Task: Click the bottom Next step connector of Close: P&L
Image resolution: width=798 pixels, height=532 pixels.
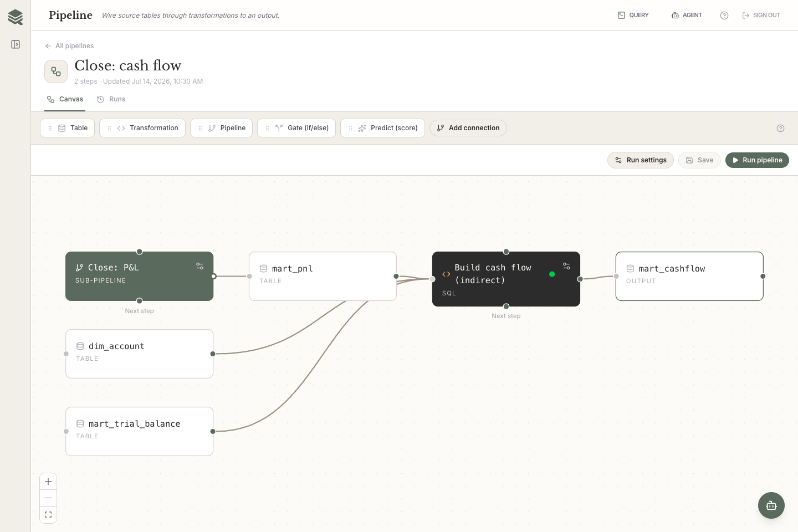Action: (140, 301)
